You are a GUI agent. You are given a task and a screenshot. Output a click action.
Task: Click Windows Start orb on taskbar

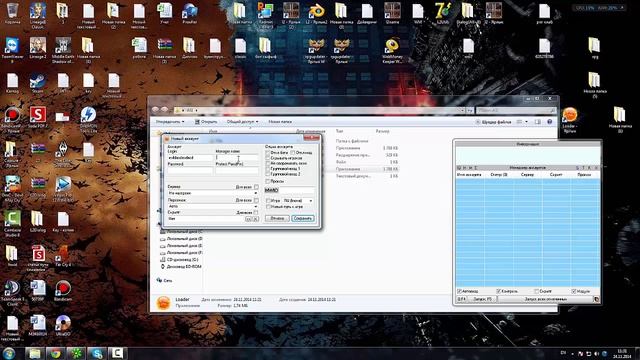point(9,353)
